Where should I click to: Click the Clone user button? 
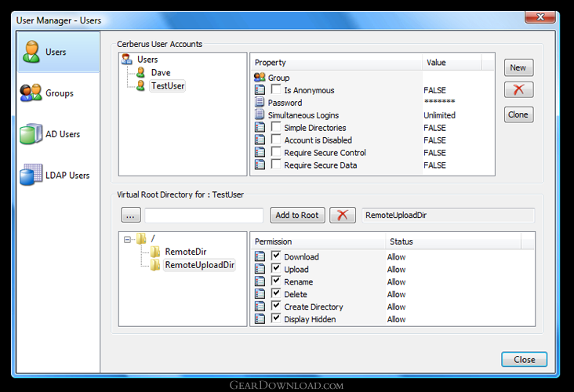click(x=518, y=114)
